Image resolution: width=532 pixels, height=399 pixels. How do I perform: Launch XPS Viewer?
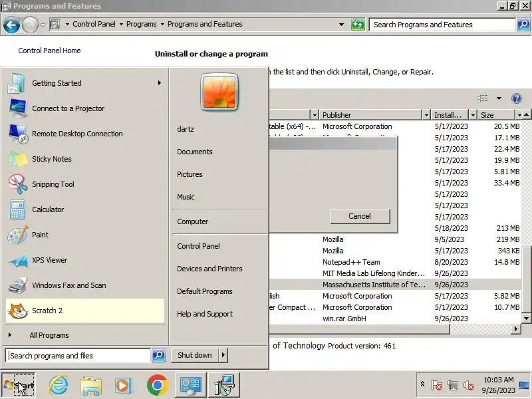(x=85, y=260)
